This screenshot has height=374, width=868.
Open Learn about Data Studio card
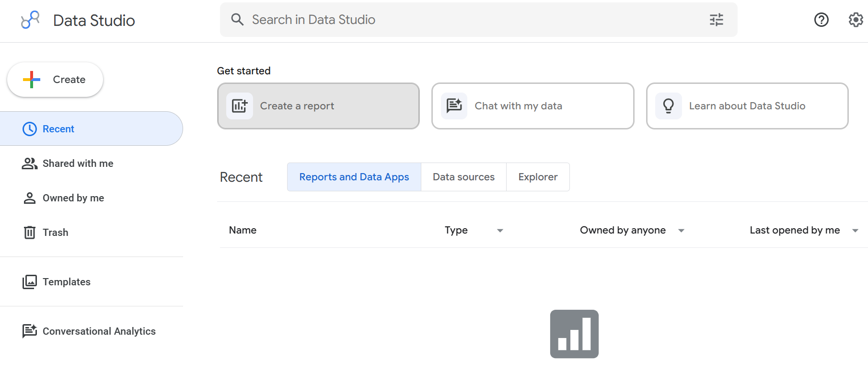pyautogui.click(x=747, y=106)
